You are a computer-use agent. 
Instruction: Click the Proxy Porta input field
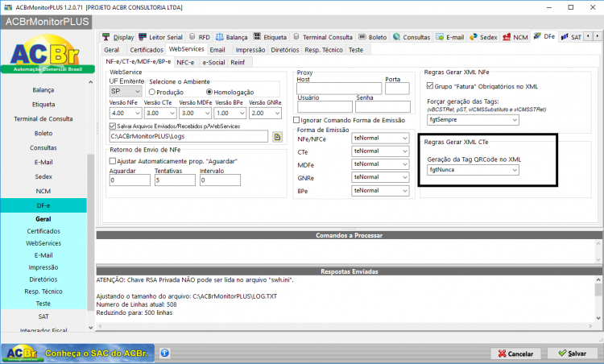coord(397,89)
